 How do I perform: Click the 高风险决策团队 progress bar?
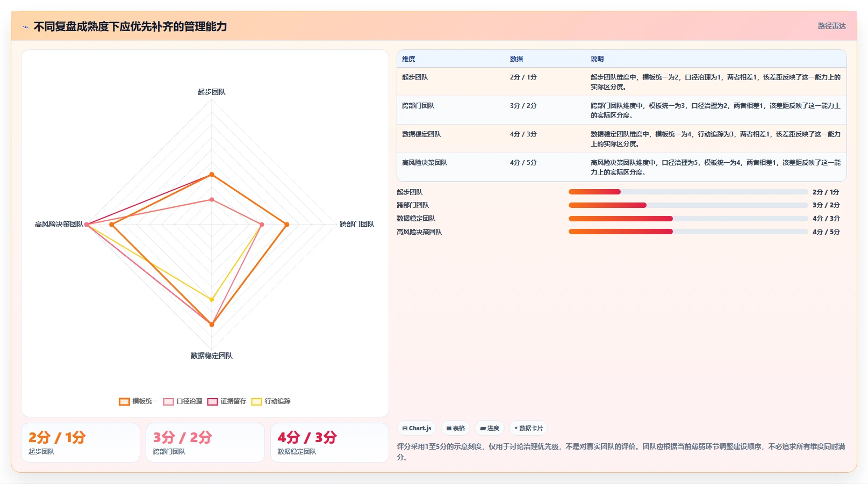point(688,232)
